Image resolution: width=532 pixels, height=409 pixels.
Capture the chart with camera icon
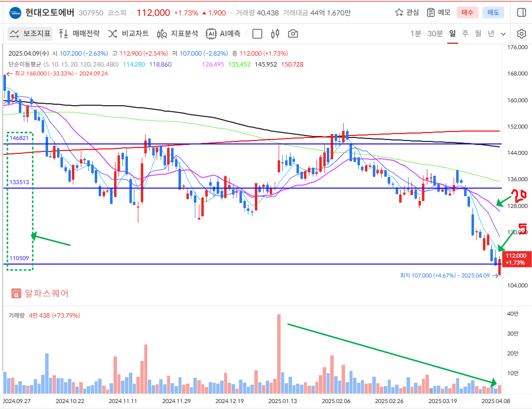293,34
